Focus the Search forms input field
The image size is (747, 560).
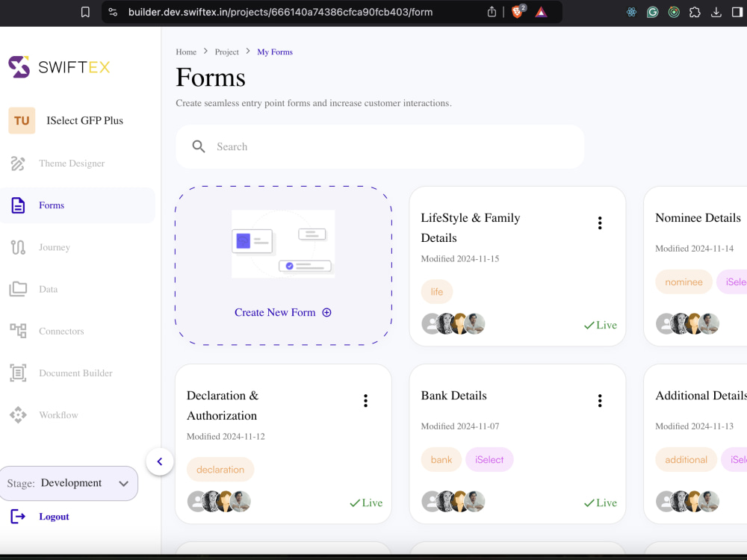(379, 146)
